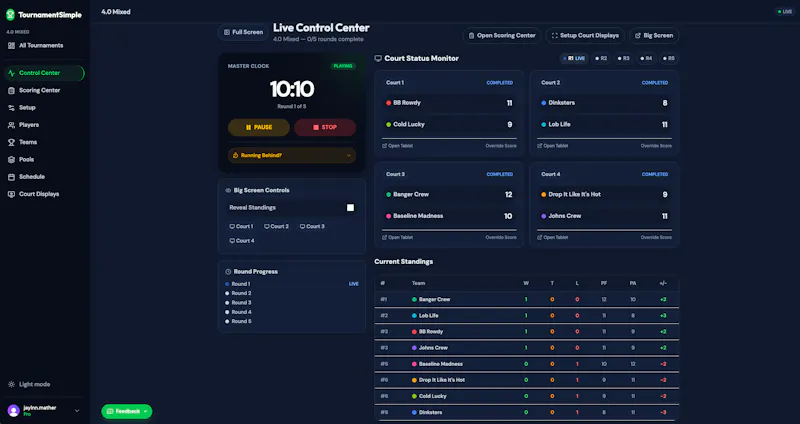Click Lob Life color dot on Court 2
Screen dimensions: 800x424
543,124
